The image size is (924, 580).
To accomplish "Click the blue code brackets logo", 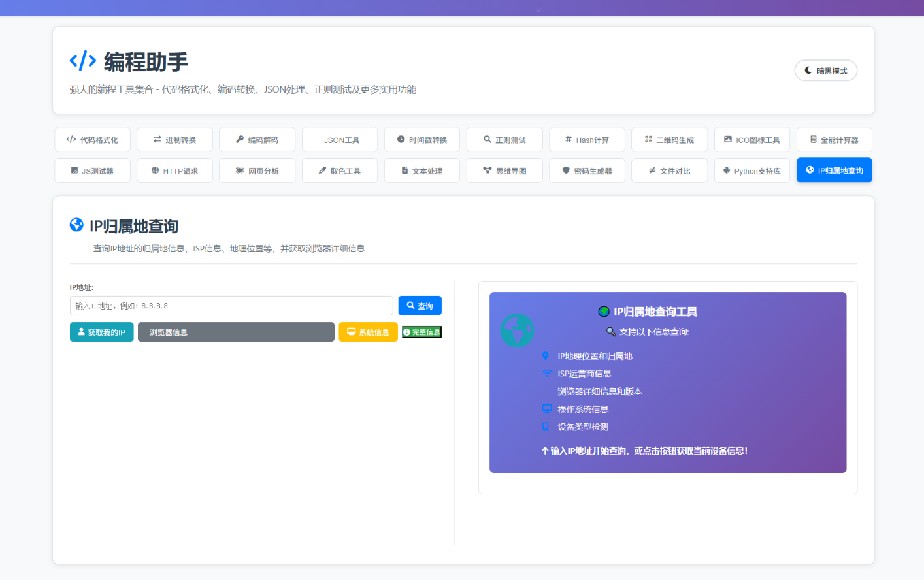I will coord(83,61).
